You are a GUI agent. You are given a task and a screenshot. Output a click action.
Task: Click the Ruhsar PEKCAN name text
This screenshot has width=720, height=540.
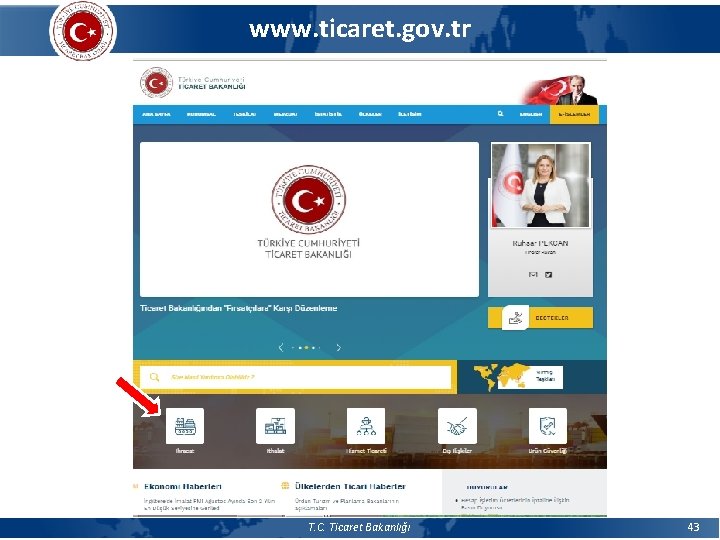(x=540, y=243)
